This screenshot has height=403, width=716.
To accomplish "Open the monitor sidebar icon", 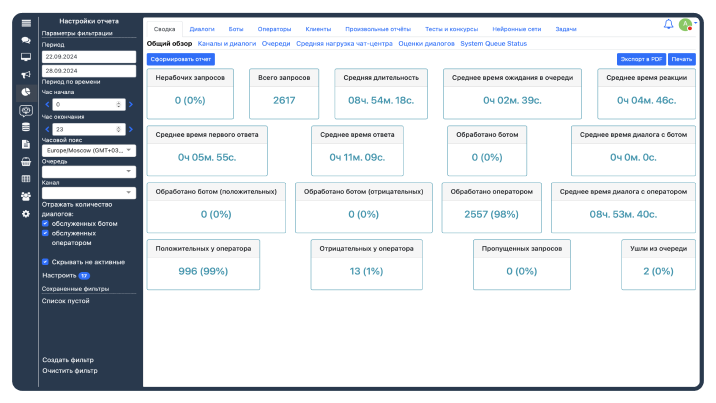I will coord(26,57).
